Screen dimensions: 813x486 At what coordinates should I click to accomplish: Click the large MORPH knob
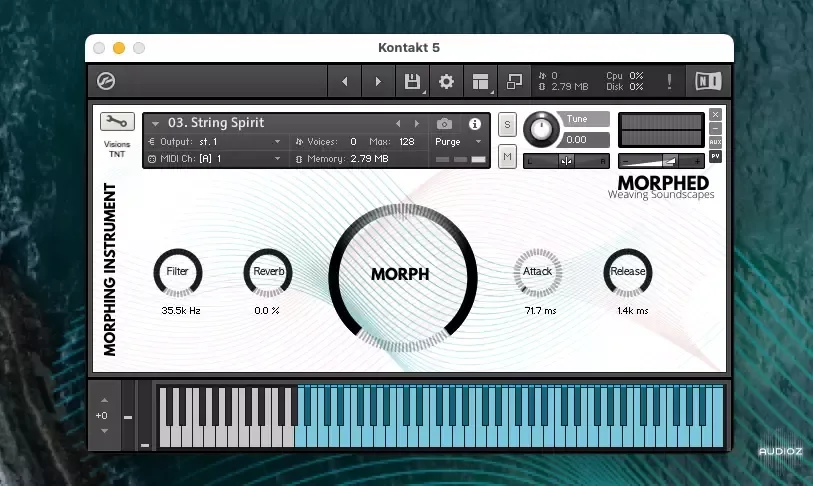402,277
